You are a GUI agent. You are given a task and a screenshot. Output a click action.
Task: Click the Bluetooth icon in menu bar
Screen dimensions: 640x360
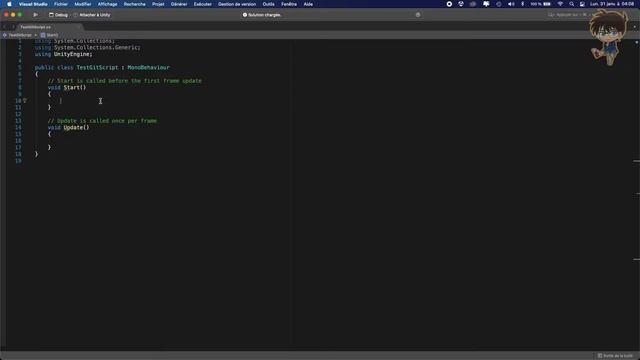[x=522, y=4]
